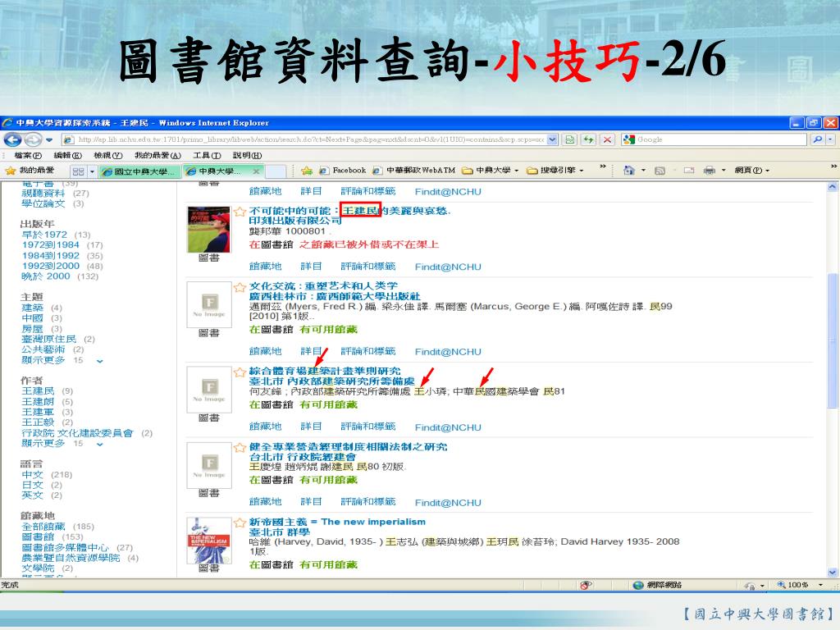The height and width of the screenshot is (630, 840).
Task: Click 評論和標籤 under 綜合體育場 record
Action: [368, 427]
